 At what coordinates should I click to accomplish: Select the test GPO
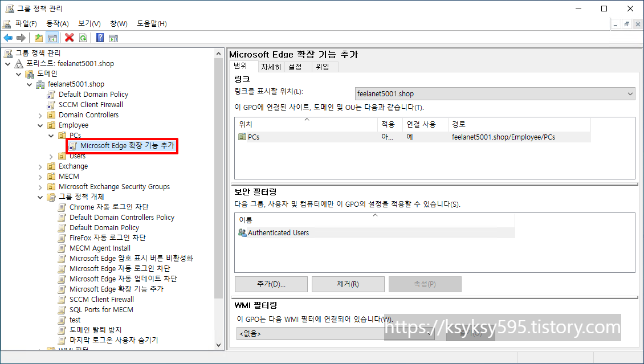point(75,320)
